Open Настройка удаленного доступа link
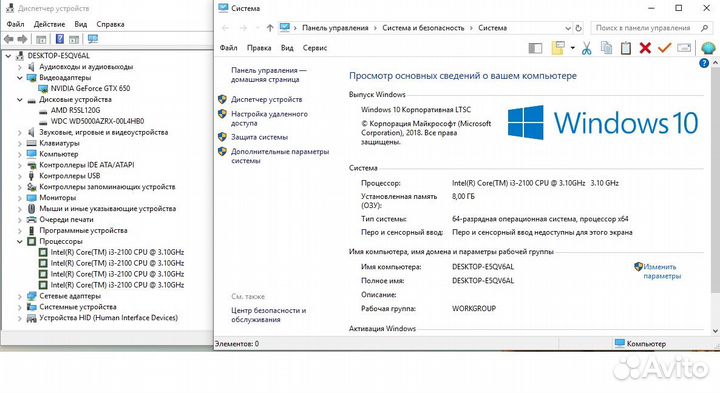The height and width of the screenshot is (393, 720). 270,118
